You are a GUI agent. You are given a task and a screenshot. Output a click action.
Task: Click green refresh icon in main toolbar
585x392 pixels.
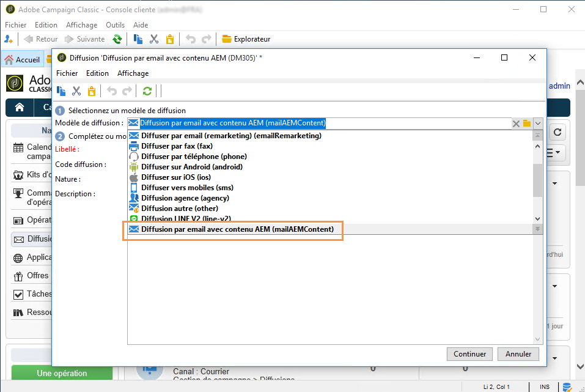point(117,39)
